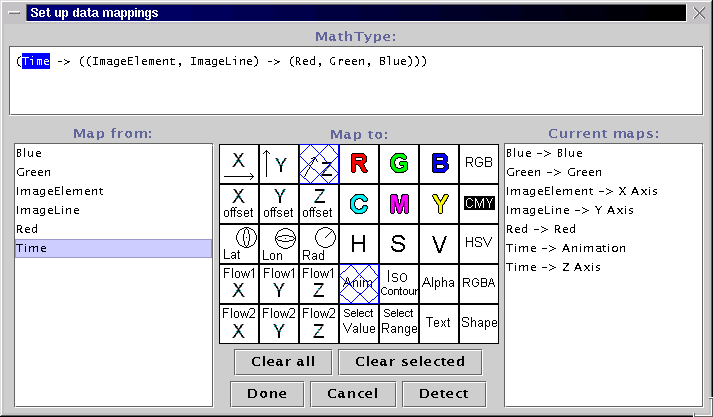Viewport: 713px width, 417px height.
Task: Select 'Blue -> Blue' current map
Action: click(603, 153)
